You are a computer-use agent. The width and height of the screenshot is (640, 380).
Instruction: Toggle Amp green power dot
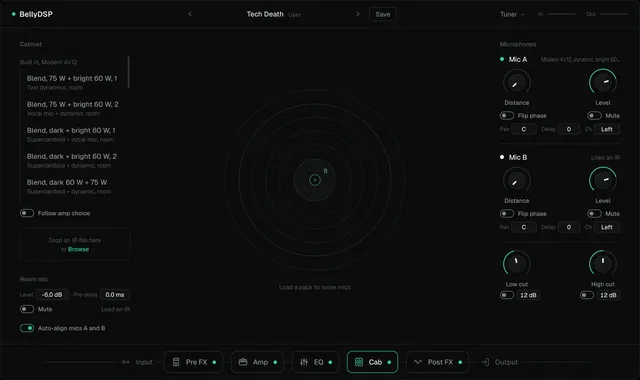[275, 362]
